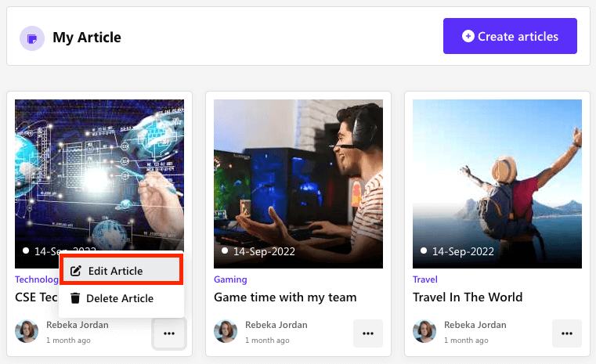The image size is (596, 364).
Task: Open the Travel category link
Action: point(425,279)
